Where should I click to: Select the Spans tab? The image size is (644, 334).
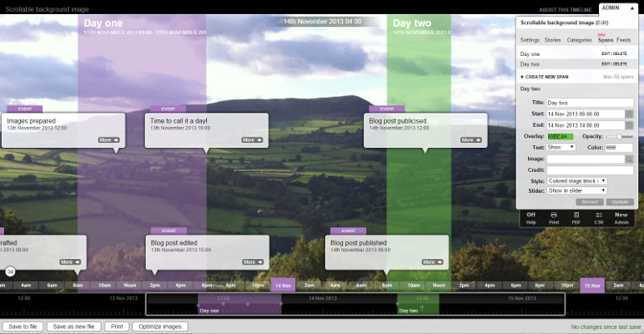(606, 40)
